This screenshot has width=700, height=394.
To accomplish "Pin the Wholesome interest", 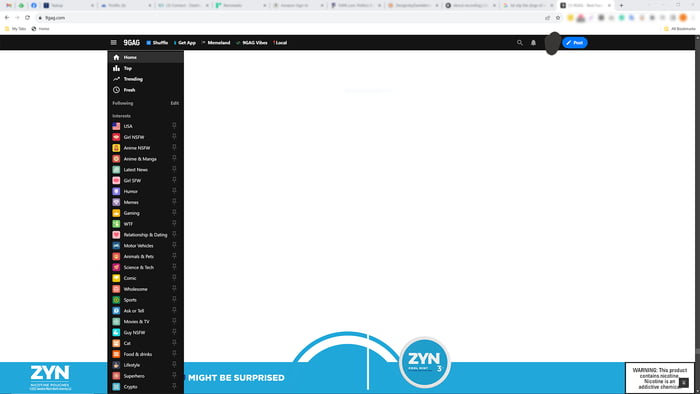I will (x=174, y=289).
